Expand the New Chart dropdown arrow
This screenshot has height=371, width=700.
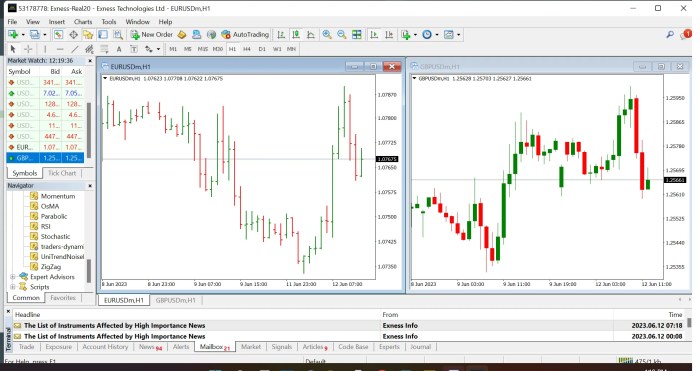[x=23, y=35]
